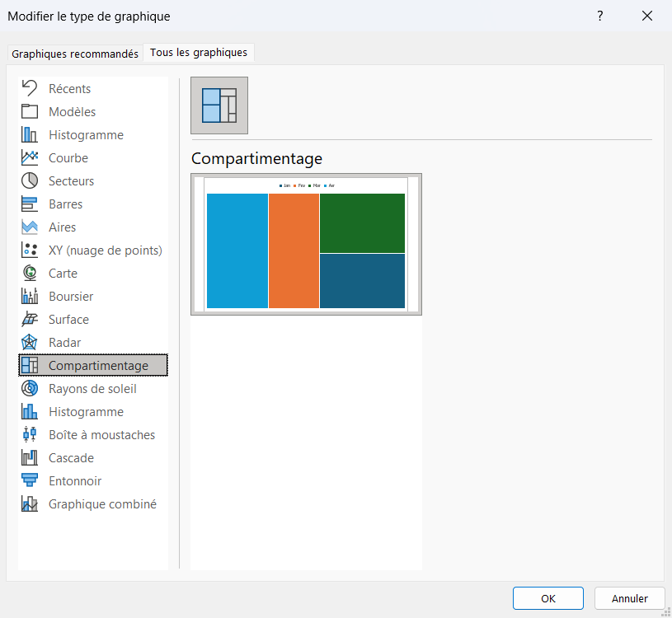This screenshot has height=618, width=672.
Task: Click the Radar label
Action: coord(64,343)
